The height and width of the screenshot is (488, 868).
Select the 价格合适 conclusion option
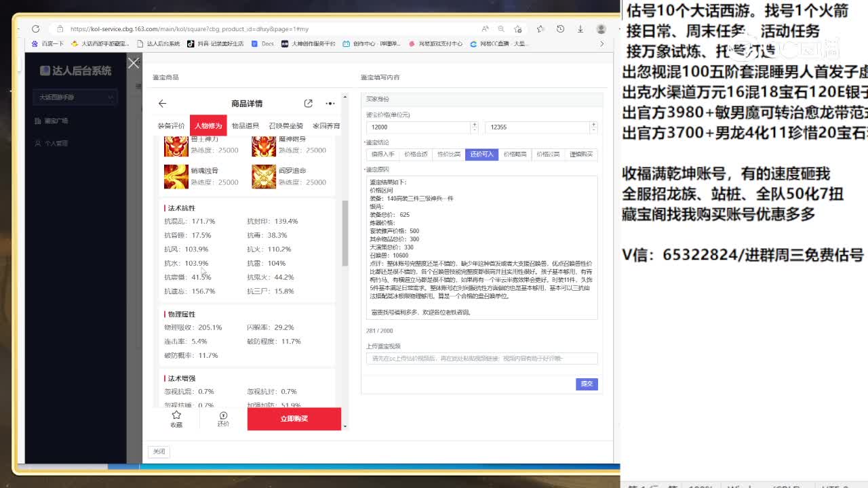coord(416,155)
